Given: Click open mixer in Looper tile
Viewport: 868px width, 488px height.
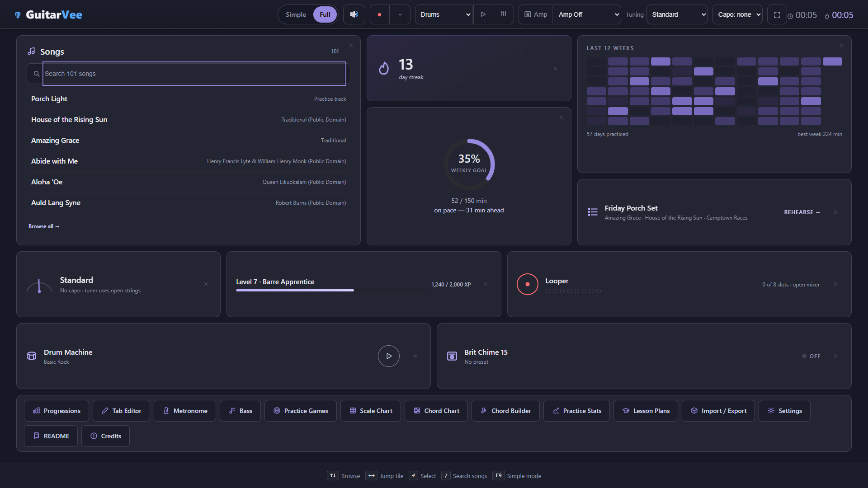Looking at the screenshot, I should [x=806, y=285].
